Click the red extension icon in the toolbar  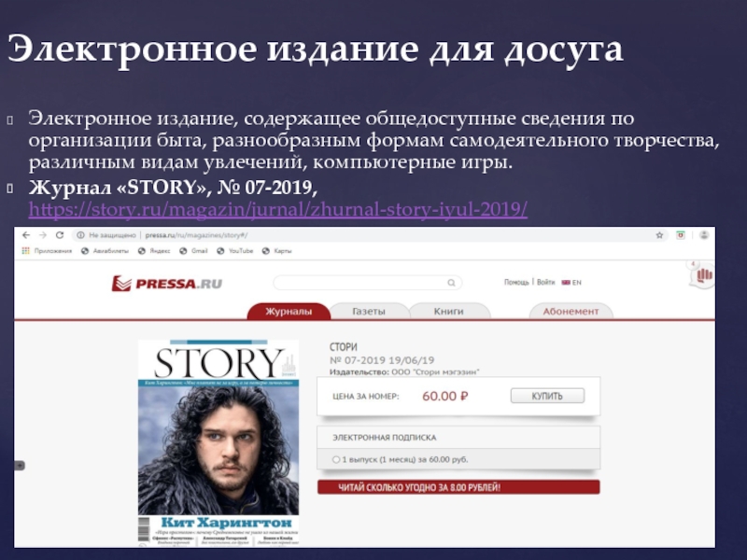click(x=681, y=235)
